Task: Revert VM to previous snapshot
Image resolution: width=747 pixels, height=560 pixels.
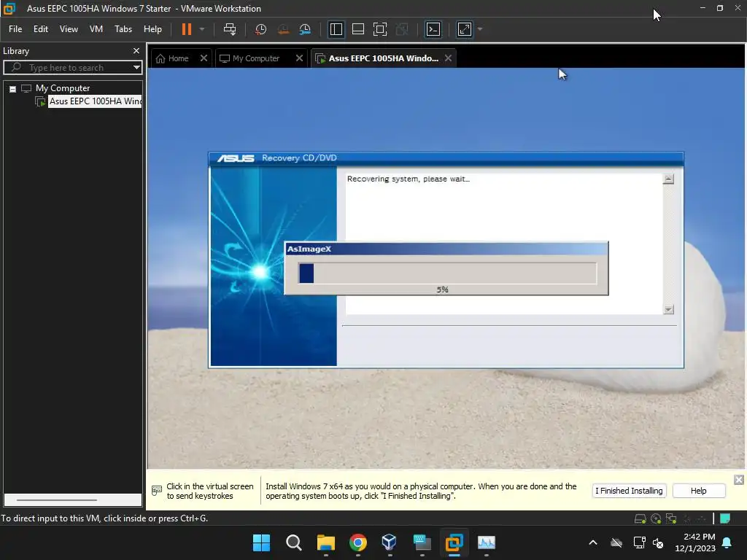Action: [x=283, y=29]
